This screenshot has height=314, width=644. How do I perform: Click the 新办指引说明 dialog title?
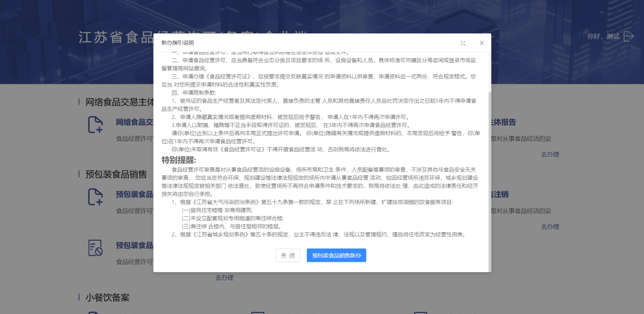(x=178, y=43)
